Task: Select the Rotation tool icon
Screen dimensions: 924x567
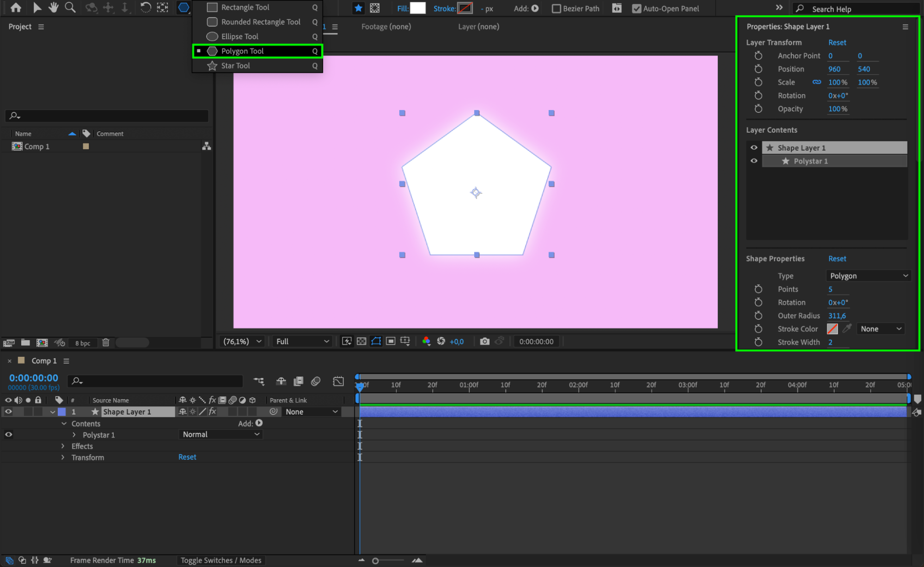Action: [x=146, y=7]
